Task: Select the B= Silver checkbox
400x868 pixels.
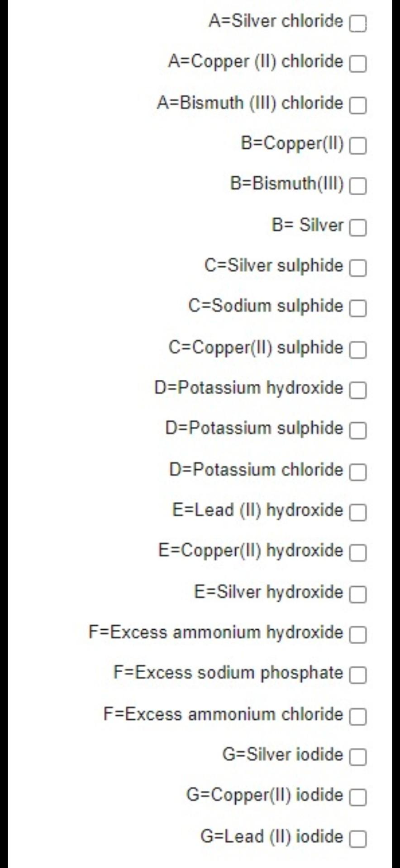Action: tap(358, 228)
